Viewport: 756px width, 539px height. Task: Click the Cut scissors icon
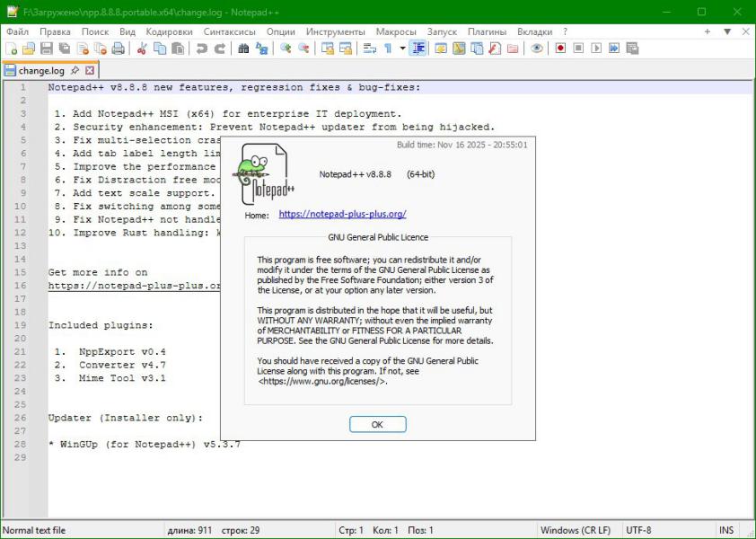click(142, 49)
